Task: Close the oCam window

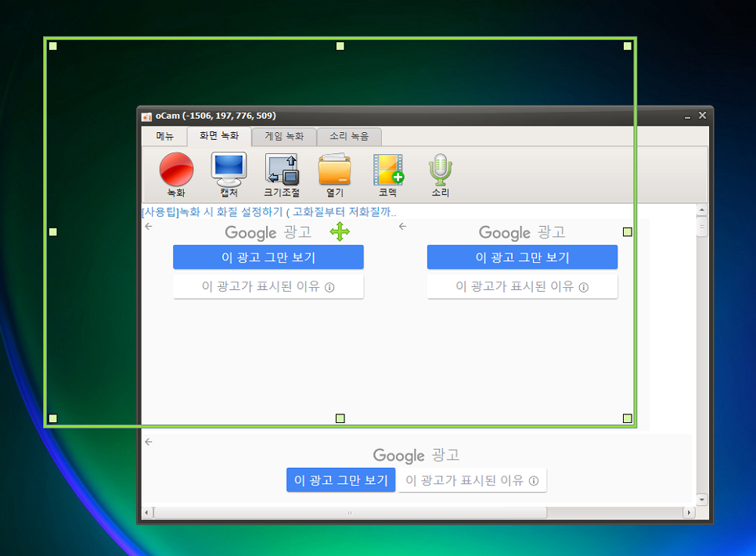Action: (703, 116)
